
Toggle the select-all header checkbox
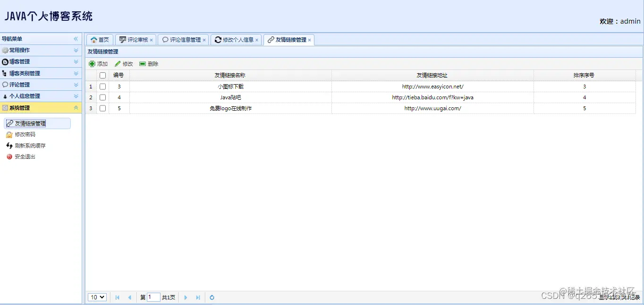coord(102,75)
